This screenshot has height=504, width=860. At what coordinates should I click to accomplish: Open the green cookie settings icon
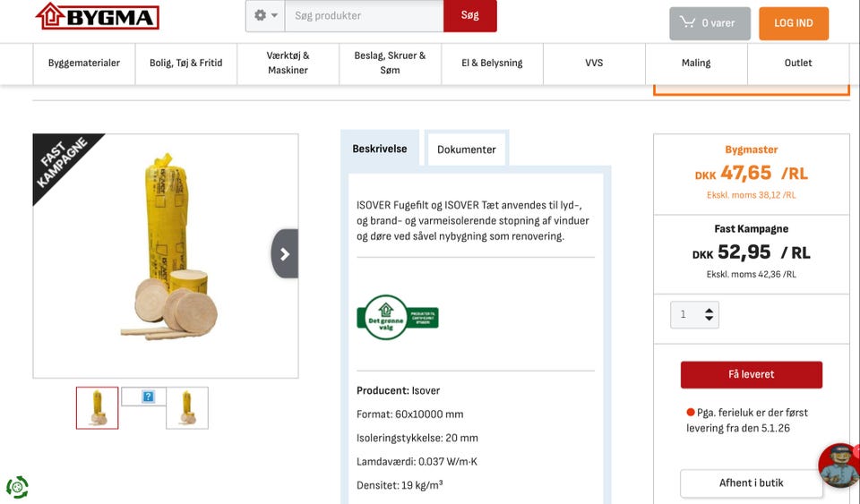[x=17, y=487]
